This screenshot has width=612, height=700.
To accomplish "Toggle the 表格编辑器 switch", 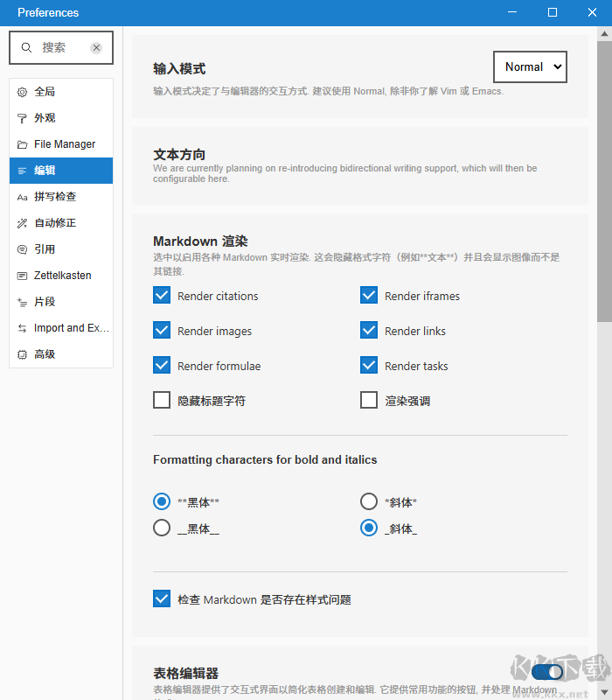I will pyautogui.click(x=547, y=672).
